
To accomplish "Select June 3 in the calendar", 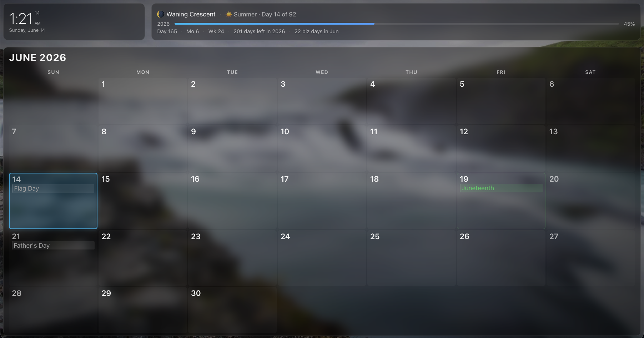I will click(x=322, y=101).
